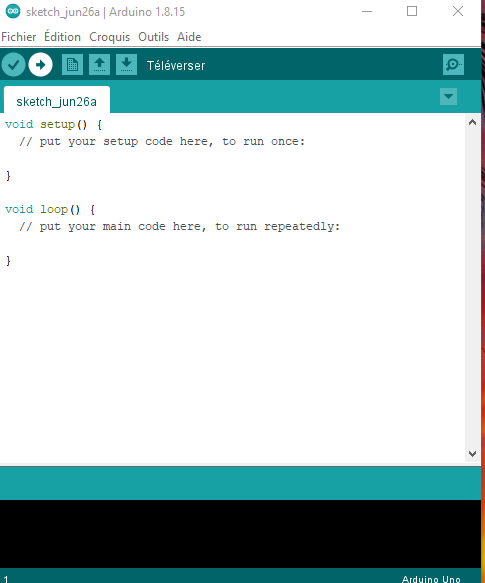This screenshot has width=485, height=583.
Task: Click the 'void setup() {' line
Action: 54,125
